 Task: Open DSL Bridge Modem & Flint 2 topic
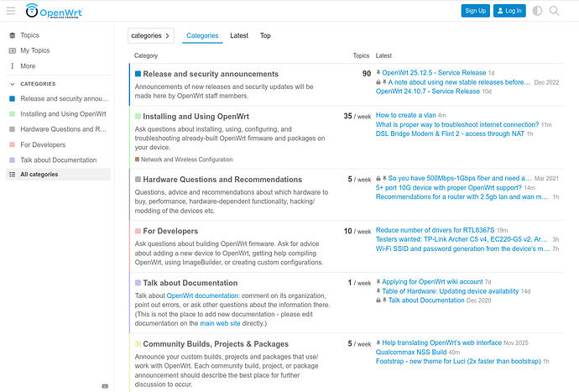point(450,133)
